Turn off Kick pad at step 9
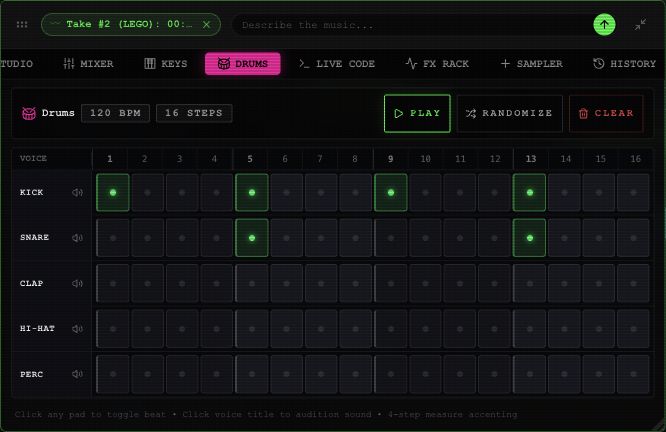The width and height of the screenshot is (666, 432). point(391,192)
